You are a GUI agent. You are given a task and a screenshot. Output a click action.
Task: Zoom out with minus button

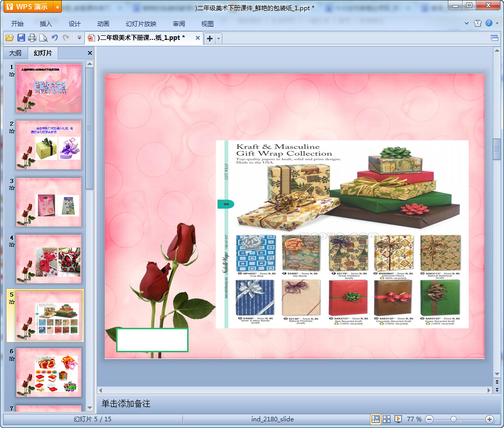[x=429, y=419]
